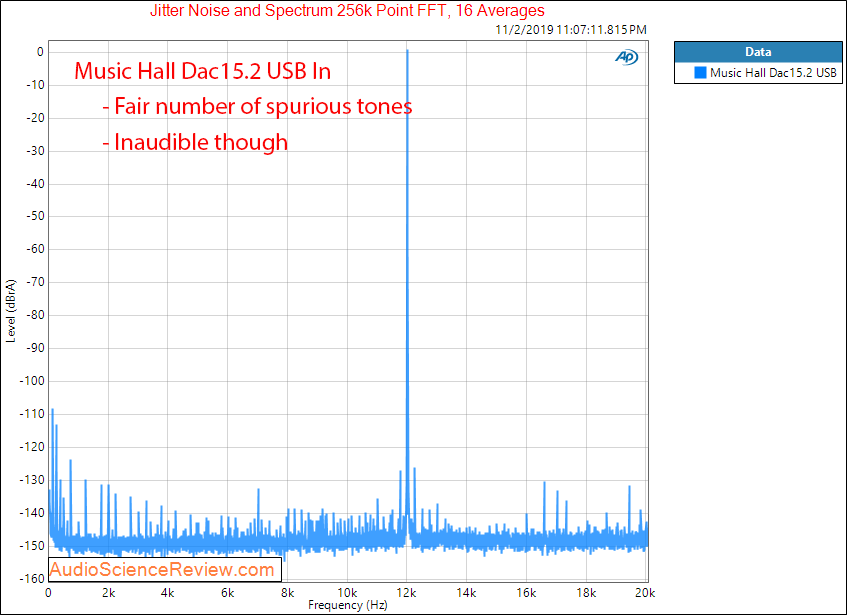Click the chart title Jitter Noise and Spectrum

coord(347,10)
